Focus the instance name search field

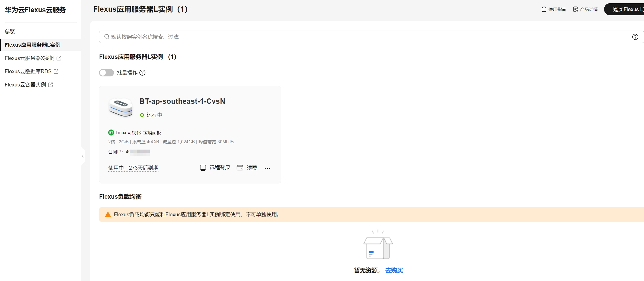pos(371,37)
